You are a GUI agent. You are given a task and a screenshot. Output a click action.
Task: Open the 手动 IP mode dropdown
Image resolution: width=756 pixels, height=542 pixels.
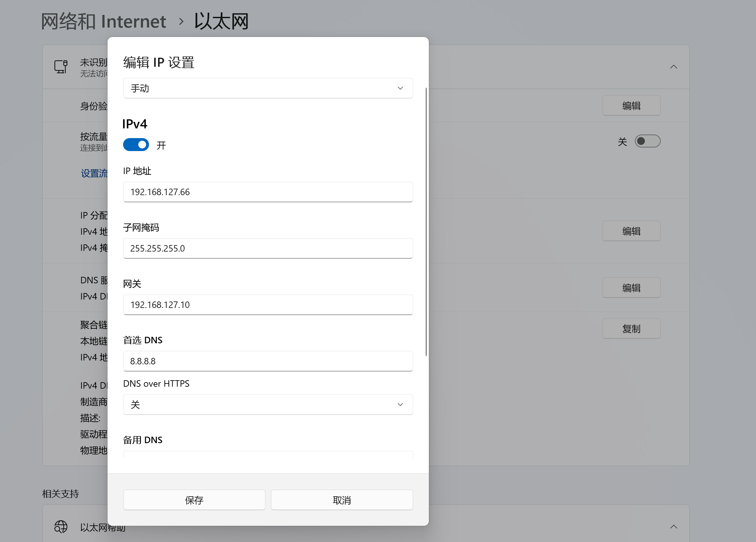pyautogui.click(x=268, y=88)
